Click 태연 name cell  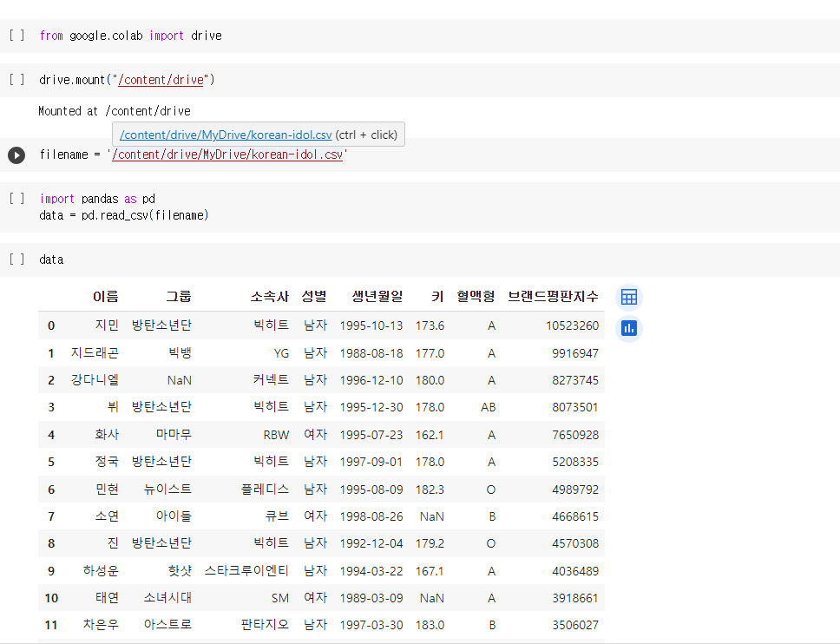107,597
